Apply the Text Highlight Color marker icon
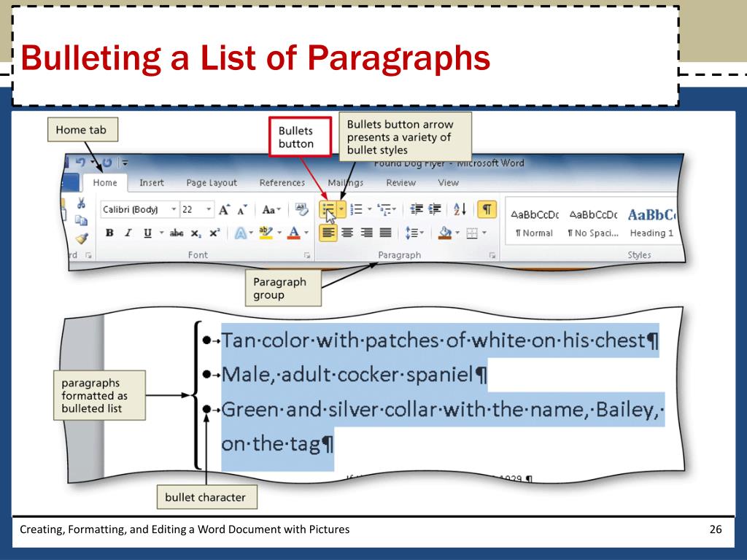Viewport: 747px width, 560px height. tap(266, 233)
